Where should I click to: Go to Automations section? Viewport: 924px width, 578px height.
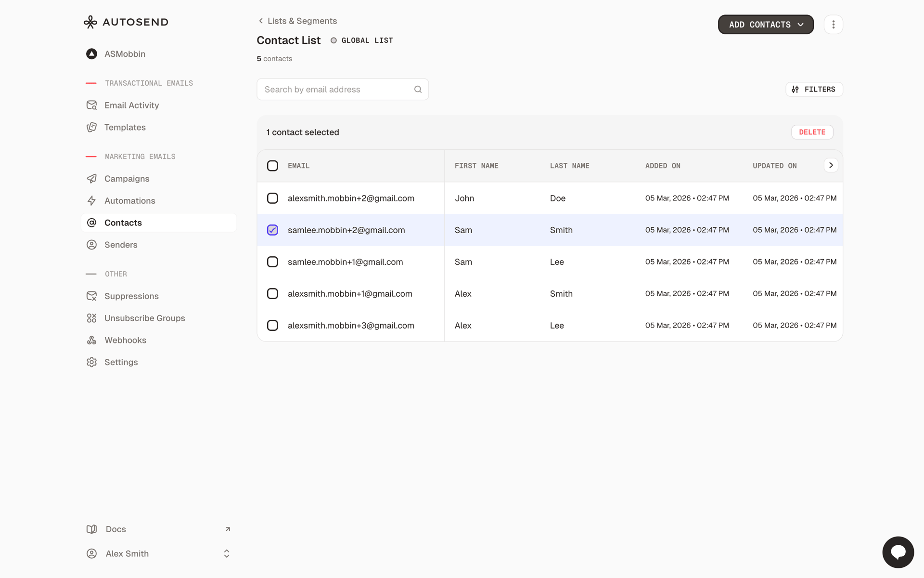click(130, 201)
